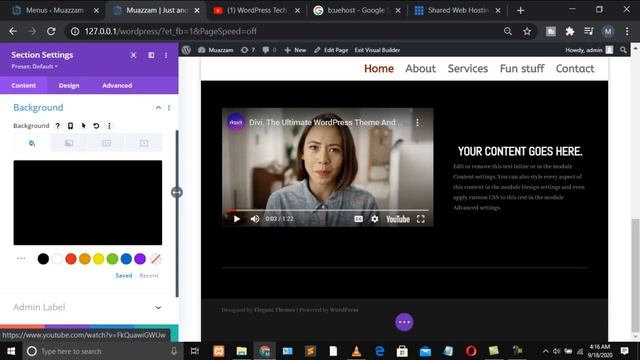
Task: Show Saved colors palette
Action: (124, 276)
